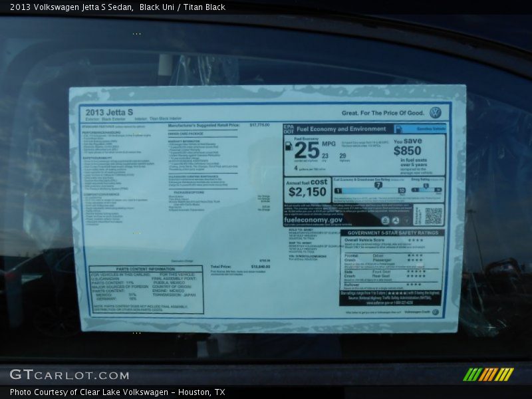The height and width of the screenshot is (399, 532).
Task: Click the 'Overall Vehicle Score' label
Action: coord(364,240)
